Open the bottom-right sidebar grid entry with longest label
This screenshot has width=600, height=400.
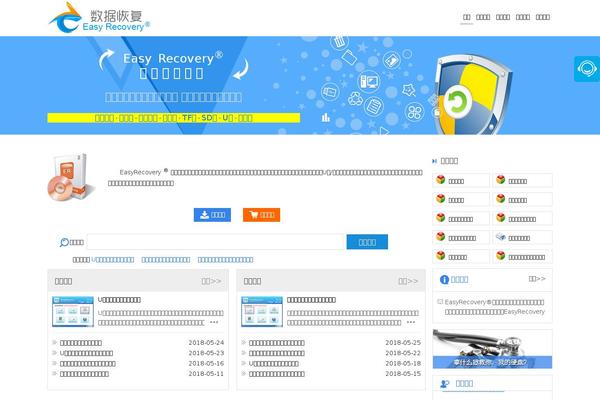[x=522, y=256]
